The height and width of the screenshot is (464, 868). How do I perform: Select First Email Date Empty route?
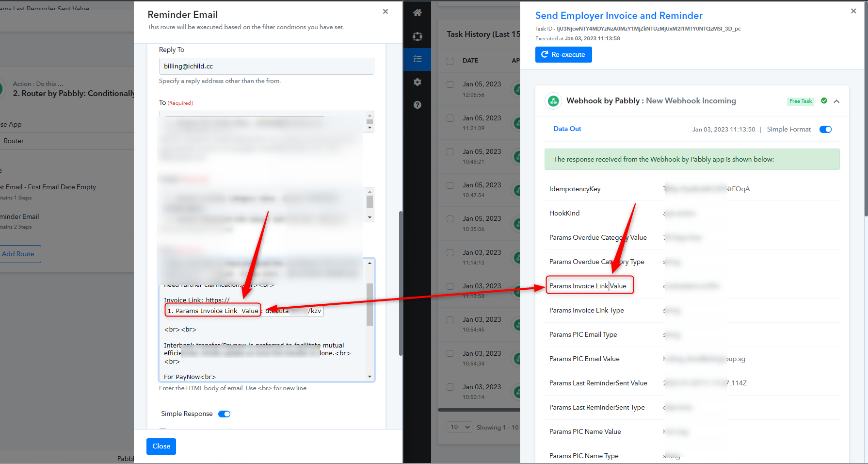pyautogui.click(x=48, y=192)
